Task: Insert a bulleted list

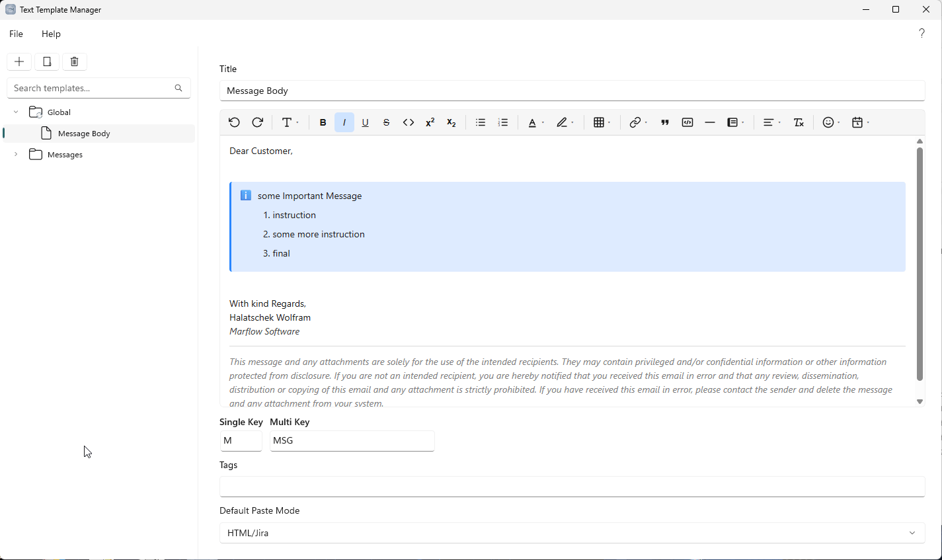Action: click(481, 122)
